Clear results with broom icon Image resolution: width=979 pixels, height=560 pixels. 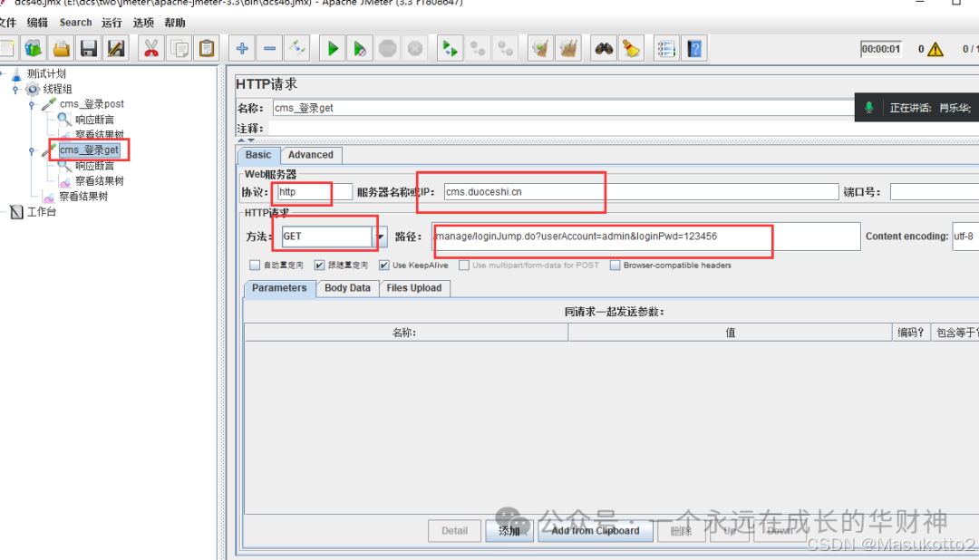[x=540, y=48]
